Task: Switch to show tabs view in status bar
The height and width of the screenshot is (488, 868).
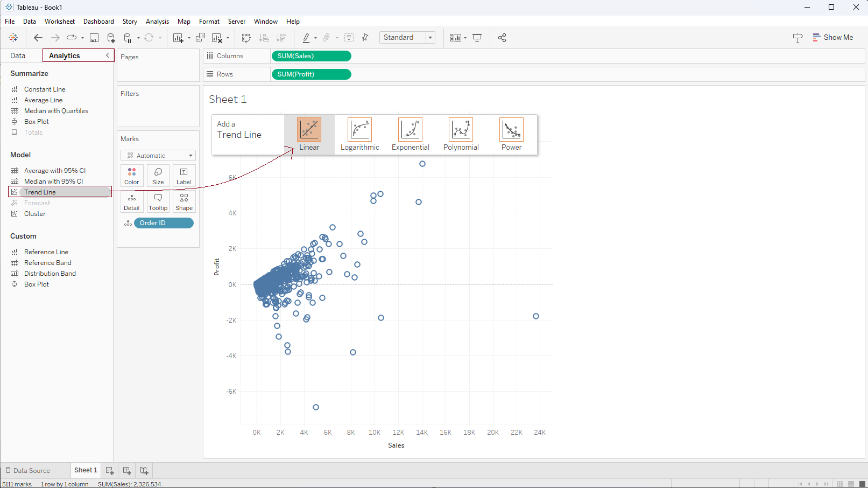Action: tap(862, 484)
